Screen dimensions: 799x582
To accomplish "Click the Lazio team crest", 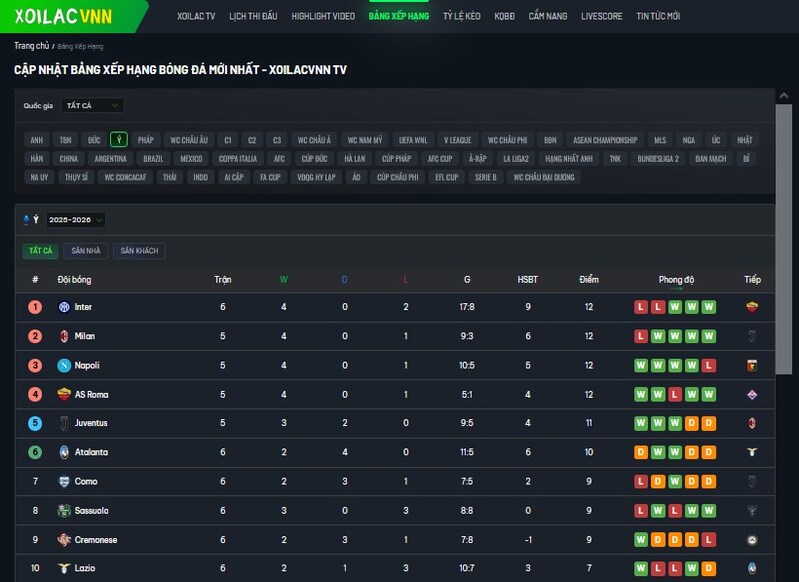I will [63, 569].
